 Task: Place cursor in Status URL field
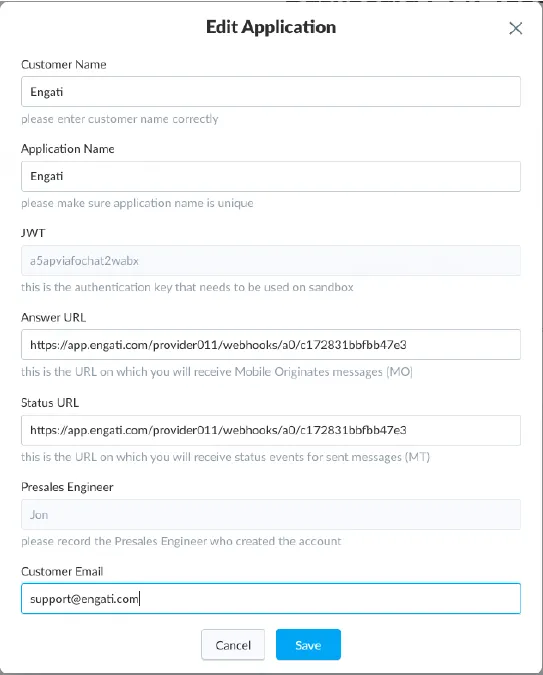(271, 430)
